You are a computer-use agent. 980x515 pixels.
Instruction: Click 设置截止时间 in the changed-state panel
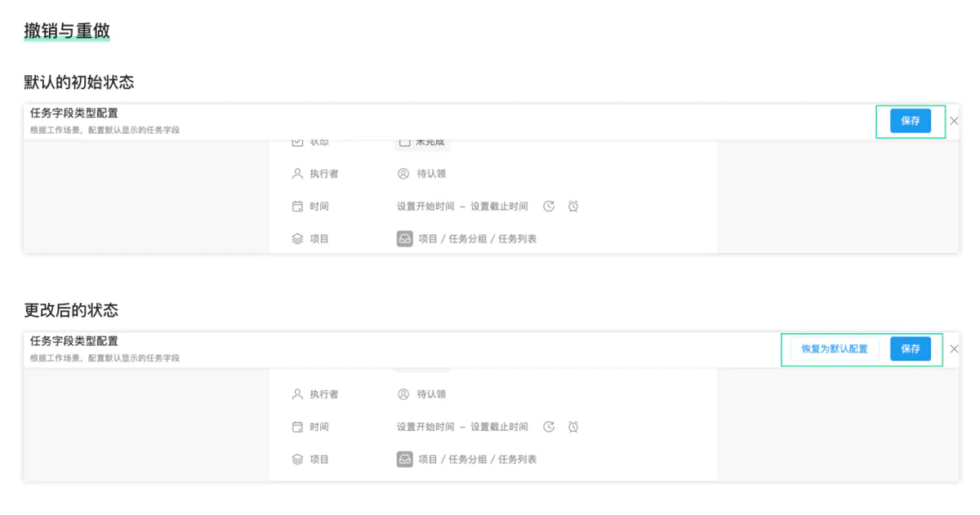(x=499, y=427)
